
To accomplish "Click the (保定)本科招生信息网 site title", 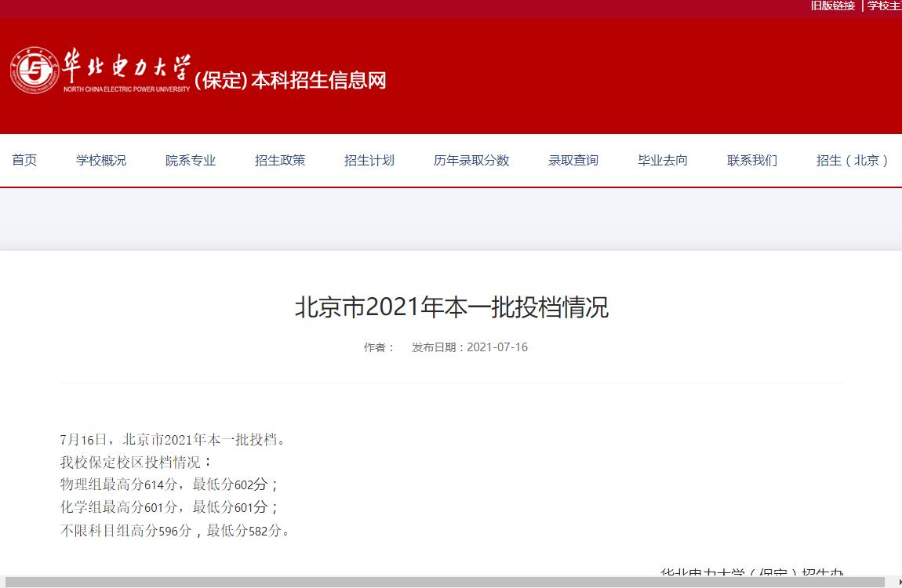I will [290, 81].
